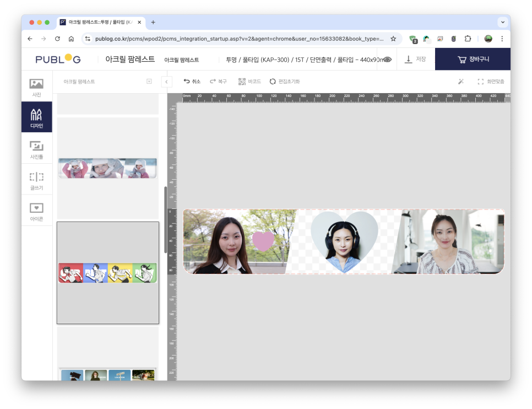Open the 사진틀 (photo frame) sidebar panel
The width and height of the screenshot is (532, 409).
(x=37, y=149)
